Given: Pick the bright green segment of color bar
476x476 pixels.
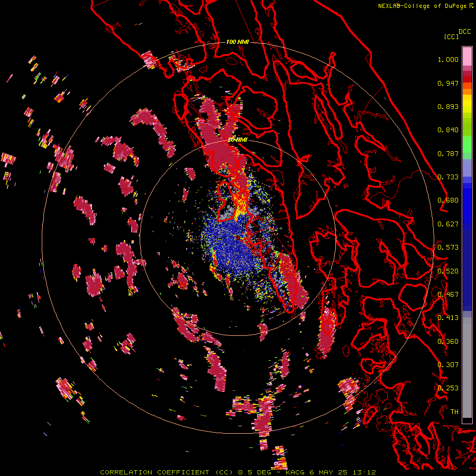Looking at the screenshot, I should tap(467, 144).
